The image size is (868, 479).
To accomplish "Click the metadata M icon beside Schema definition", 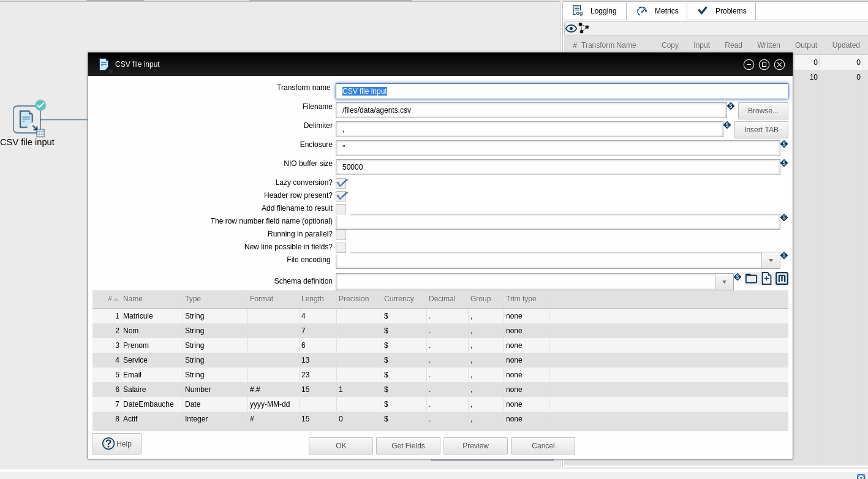I will 782,279.
